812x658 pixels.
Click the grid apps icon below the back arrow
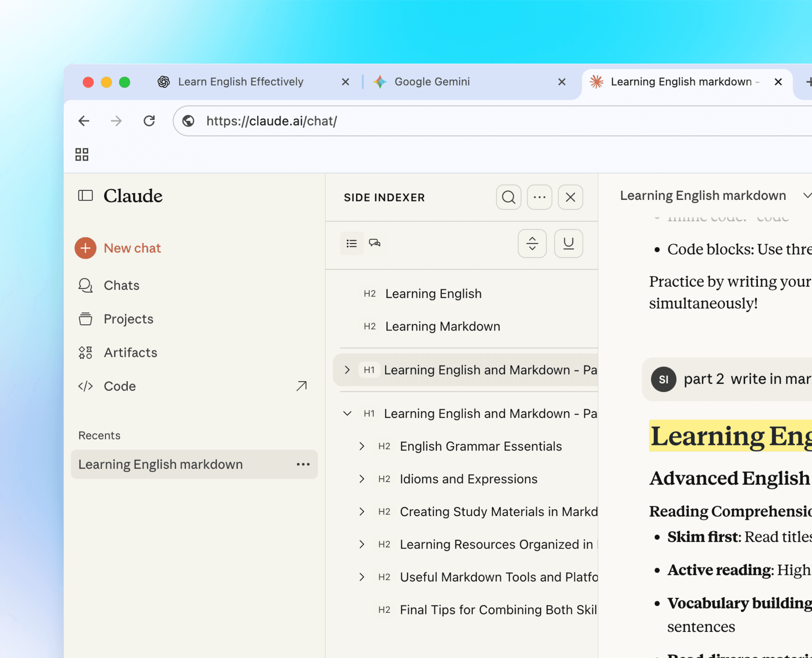82,154
